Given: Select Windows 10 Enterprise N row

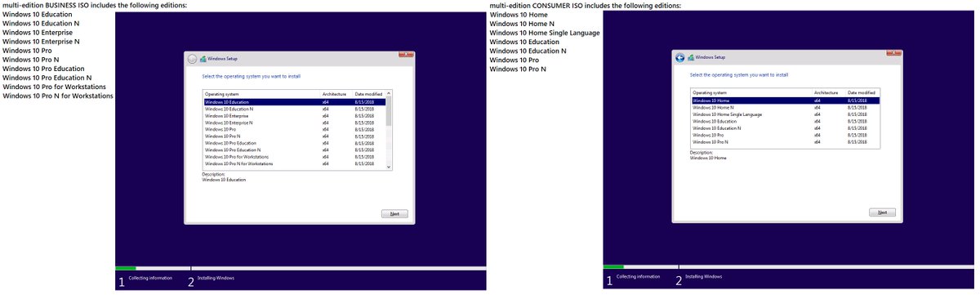Looking at the screenshot, I should click(x=294, y=123).
